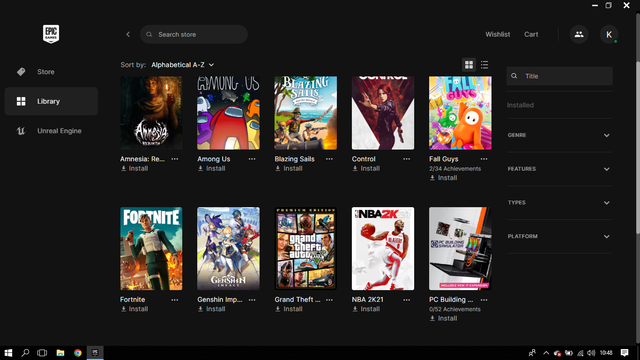Open Task View on taskbar
The height and width of the screenshot is (360, 640).
tap(42, 353)
